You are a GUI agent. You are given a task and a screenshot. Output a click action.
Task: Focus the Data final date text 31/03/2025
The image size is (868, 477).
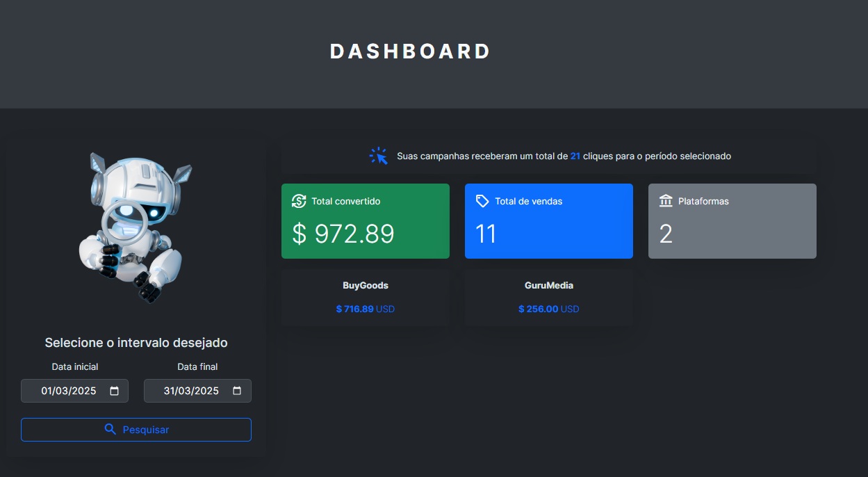pos(191,391)
